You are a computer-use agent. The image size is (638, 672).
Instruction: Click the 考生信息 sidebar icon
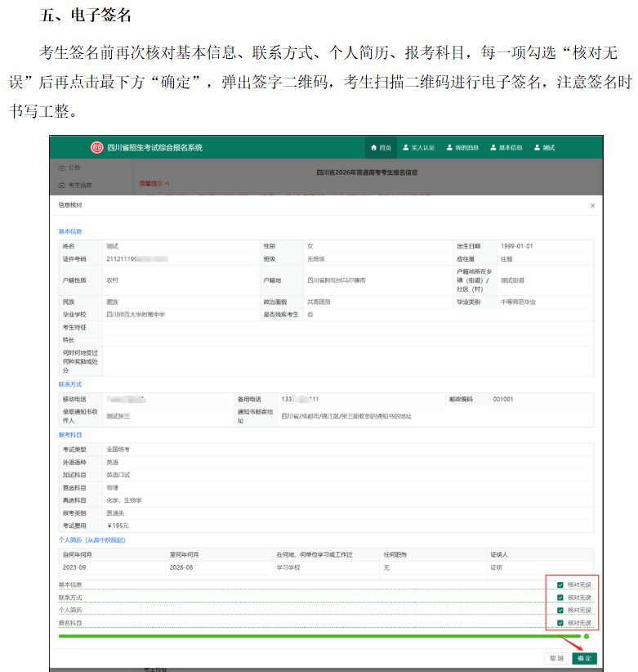tap(61, 186)
